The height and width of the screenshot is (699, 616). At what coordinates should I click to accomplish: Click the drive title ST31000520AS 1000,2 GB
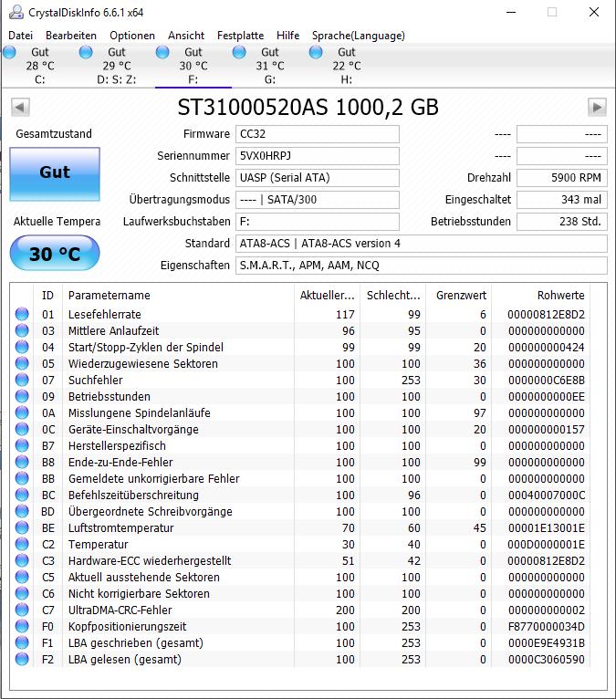(x=308, y=108)
